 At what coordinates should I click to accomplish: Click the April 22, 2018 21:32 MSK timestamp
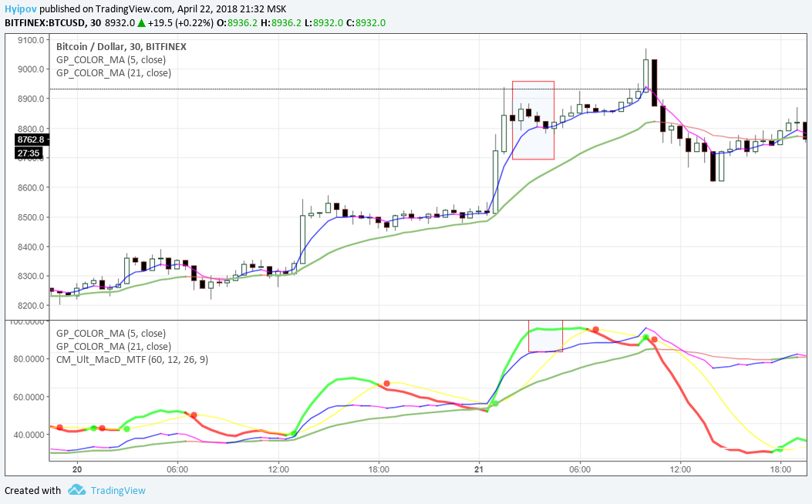click(x=232, y=8)
